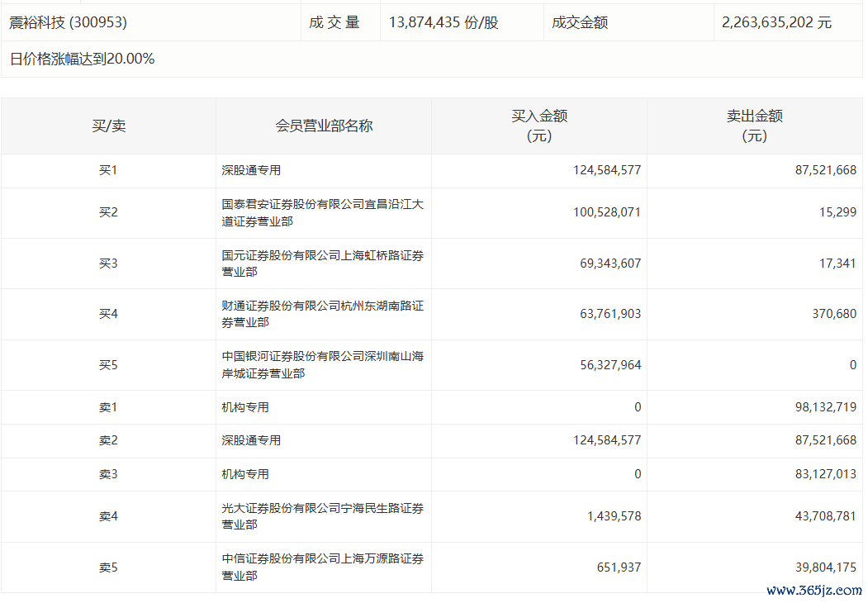Click 中信证券 上海万源路 branch name
This screenshot has width=868, height=603.
[323, 567]
